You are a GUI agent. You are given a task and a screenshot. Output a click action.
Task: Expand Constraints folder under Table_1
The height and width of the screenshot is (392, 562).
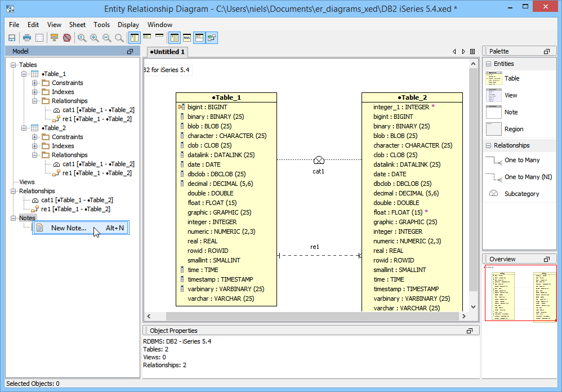coord(35,83)
